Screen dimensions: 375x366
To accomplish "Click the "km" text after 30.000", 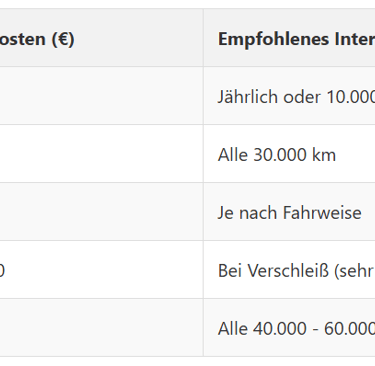I will [324, 155].
